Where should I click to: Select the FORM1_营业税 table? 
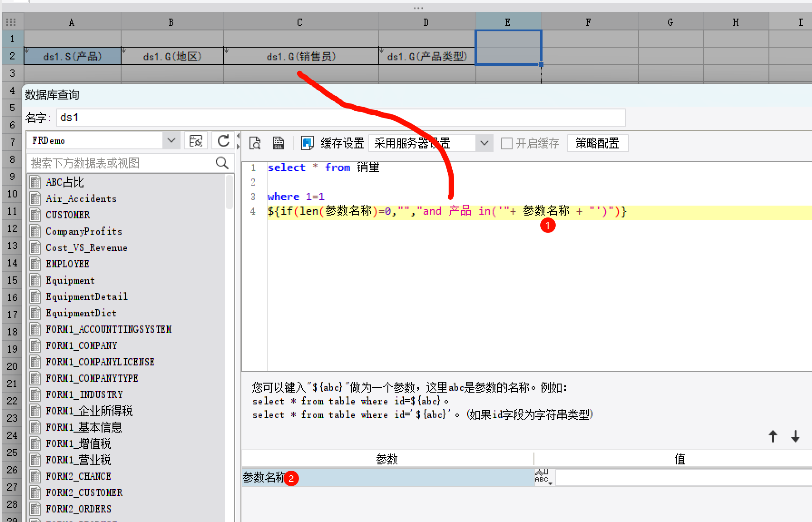78,460
